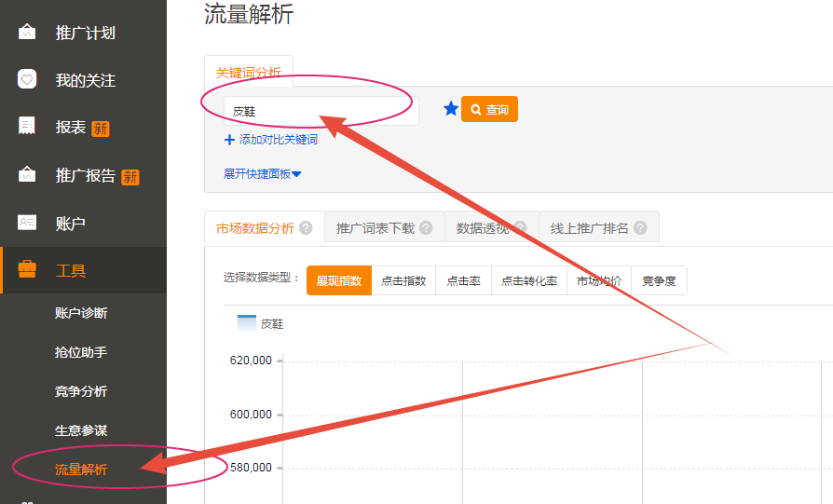Click the briefcase icon next to 工具

pos(27,270)
